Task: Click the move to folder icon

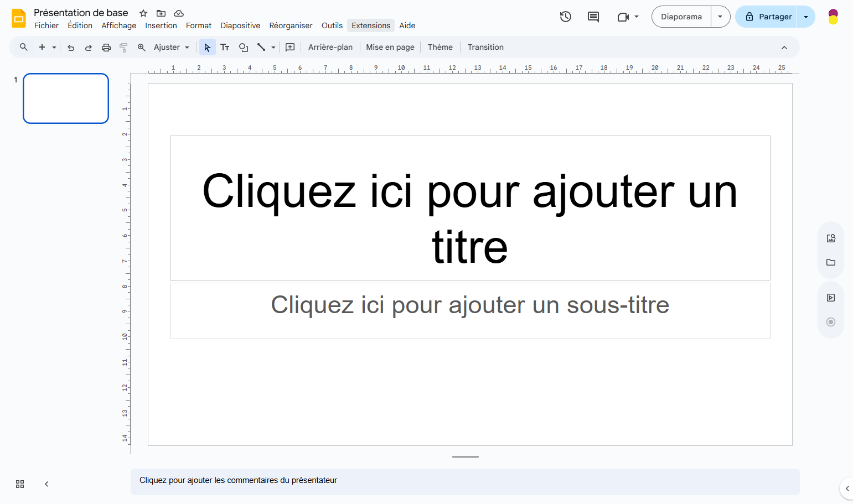Action: 161,13
